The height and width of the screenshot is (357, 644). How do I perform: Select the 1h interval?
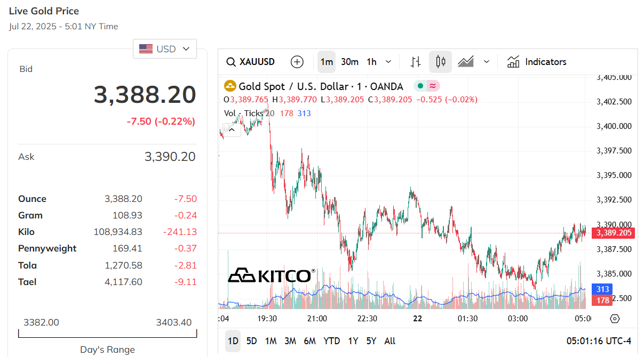pyautogui.click(x=372, y=62)
